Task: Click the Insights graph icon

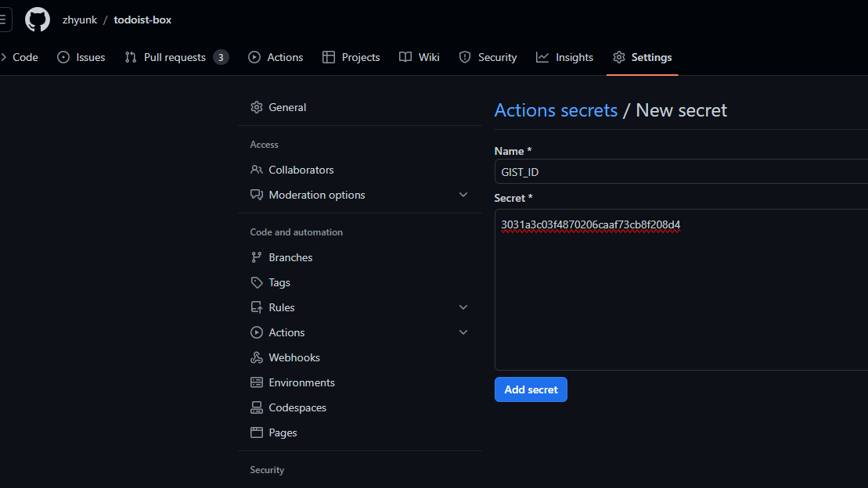Action: coord(542,58)
